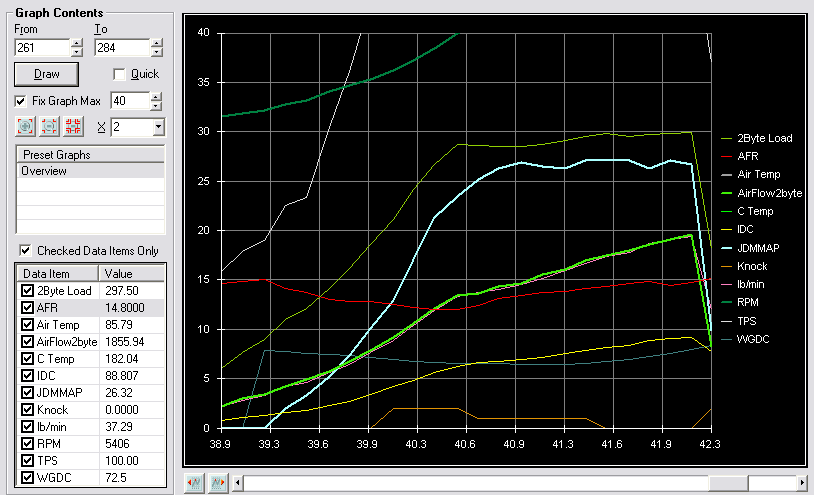Decrease the From value with down arrow
The image size is (814, 495).
coord(77,52)
